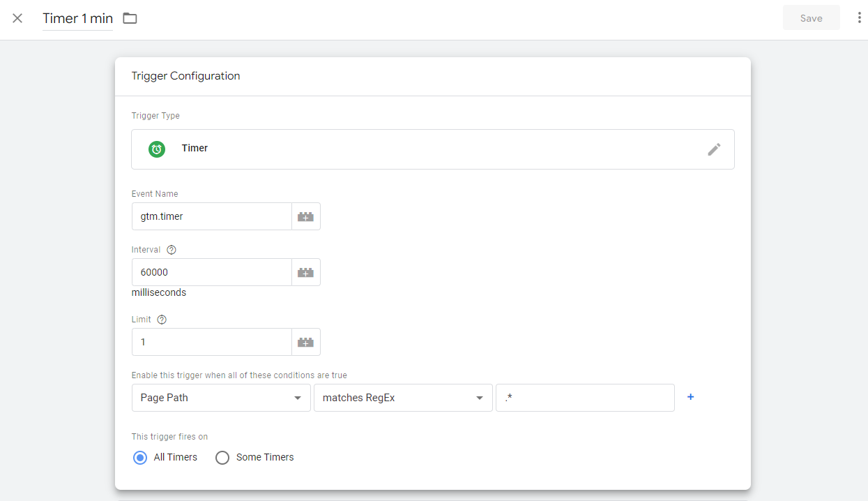Open the matches RegEx operator dropdown
868x501 pixels.
[403, 397]
